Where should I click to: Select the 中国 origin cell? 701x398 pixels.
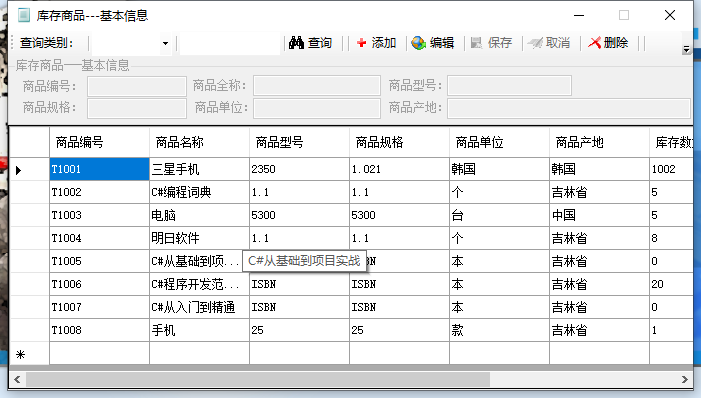tap(600, 215)
